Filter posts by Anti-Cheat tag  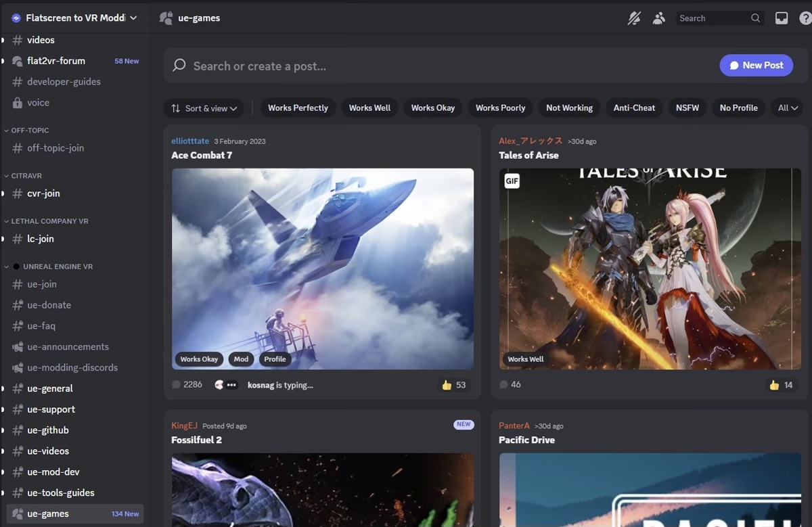[x=634, y=108]
